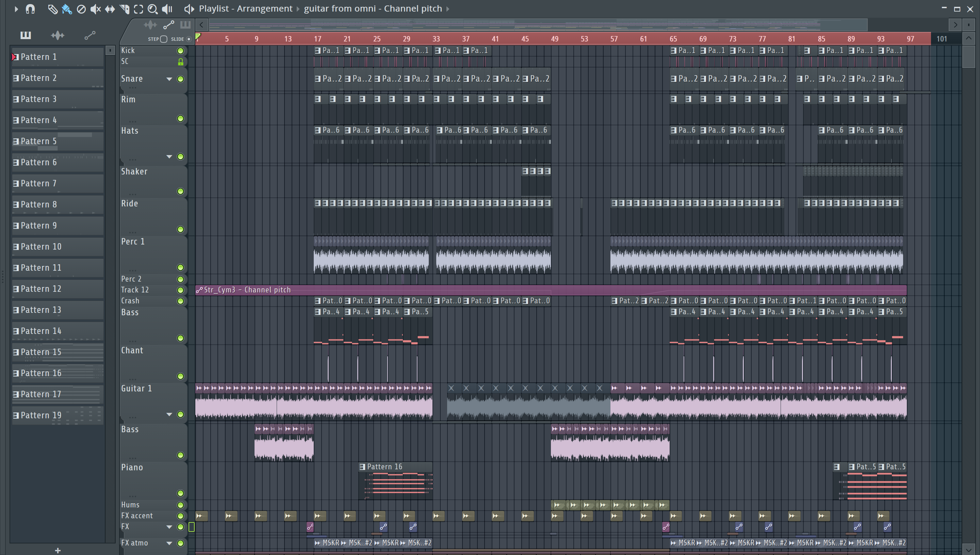
Task: Mute the Rim track
Action: [180, 119]
